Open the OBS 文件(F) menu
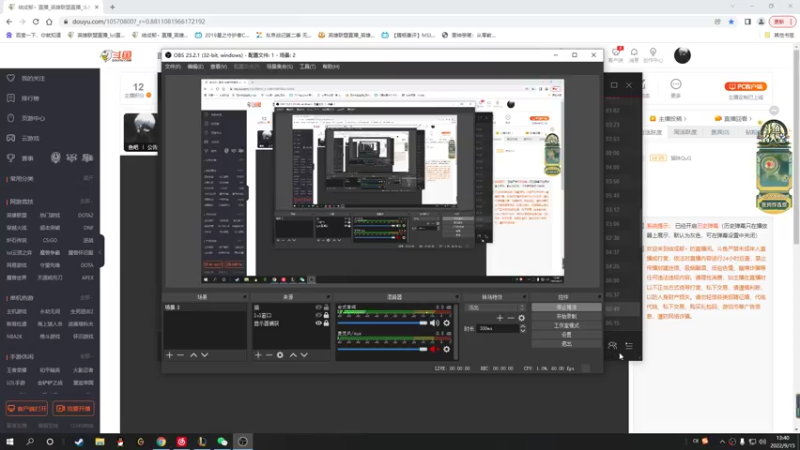800x450 pixels. [172, 67]
